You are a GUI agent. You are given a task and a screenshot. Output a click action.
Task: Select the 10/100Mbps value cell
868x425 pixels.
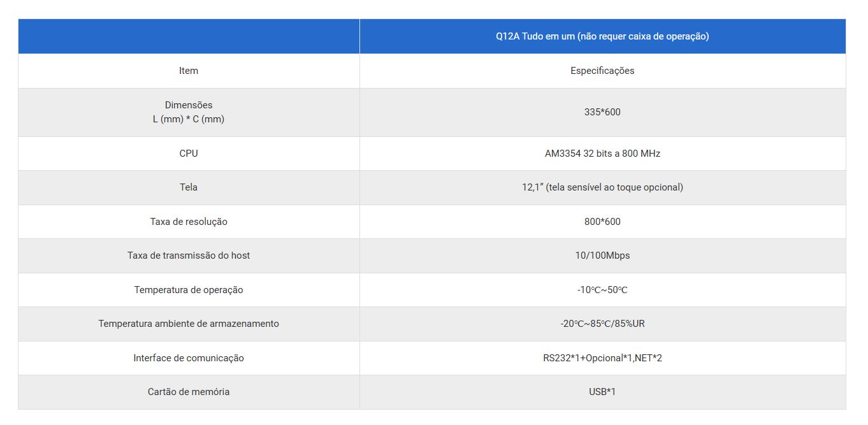coord(602,256)
